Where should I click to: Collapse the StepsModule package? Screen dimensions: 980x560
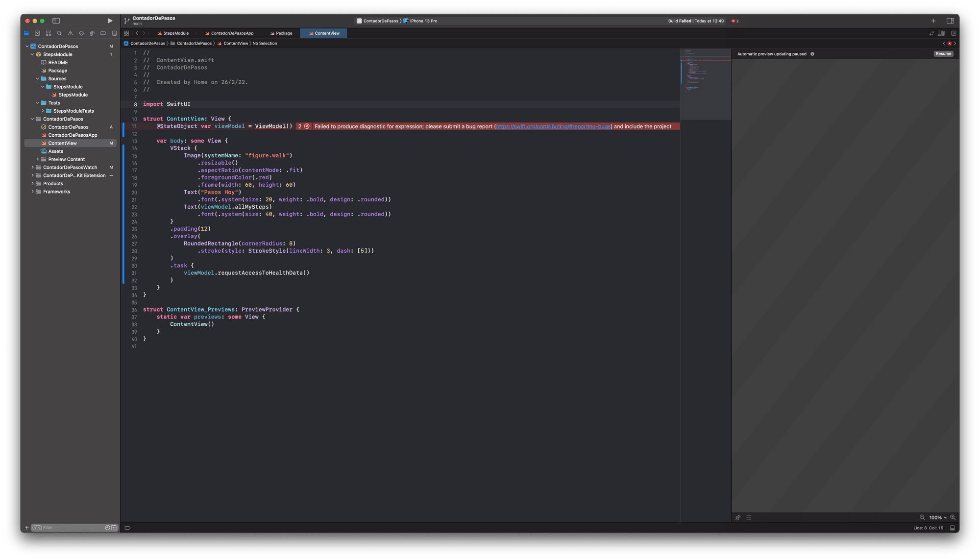32,54
